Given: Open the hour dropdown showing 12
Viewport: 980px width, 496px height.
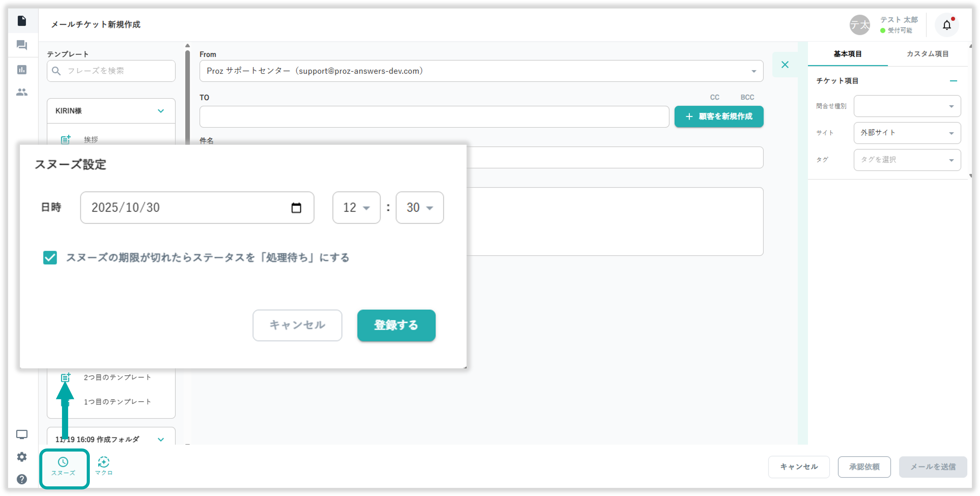Looking at the screenshot, I should coord(356,208).
